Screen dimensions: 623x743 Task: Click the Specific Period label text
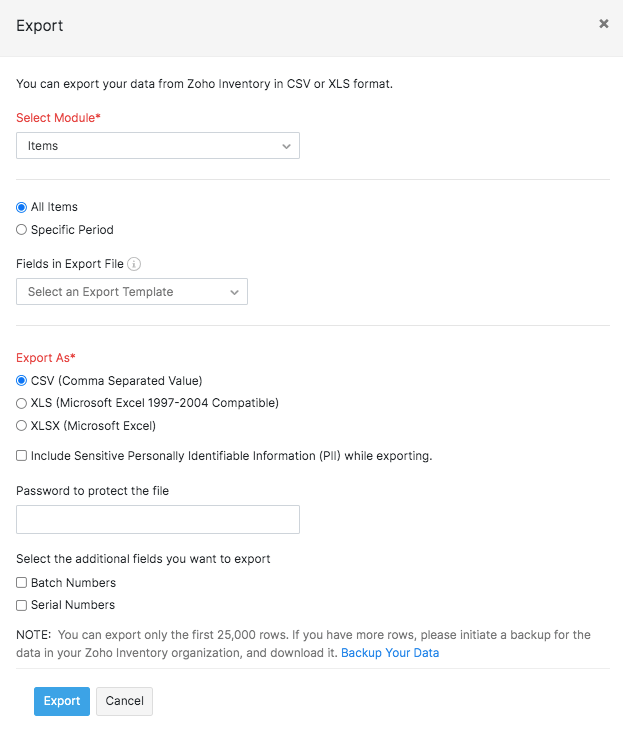pyautogui.click(x=72, y=230)
